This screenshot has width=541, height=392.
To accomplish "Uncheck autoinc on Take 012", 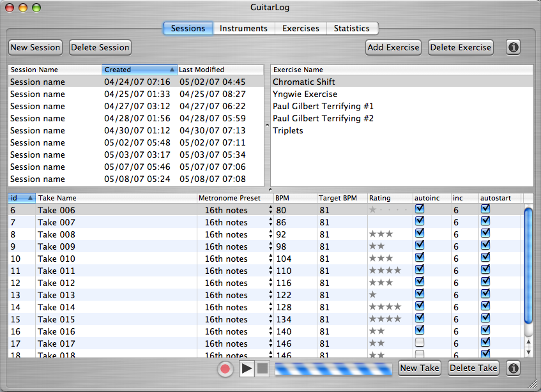I will tap(420, 282).
